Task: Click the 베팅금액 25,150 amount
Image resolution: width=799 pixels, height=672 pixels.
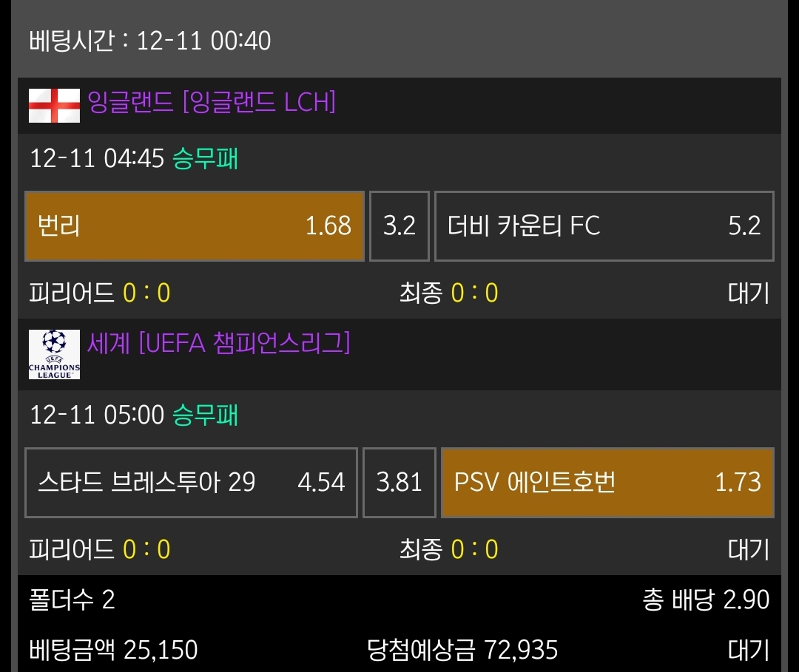Action: click(x=114, y=650)
